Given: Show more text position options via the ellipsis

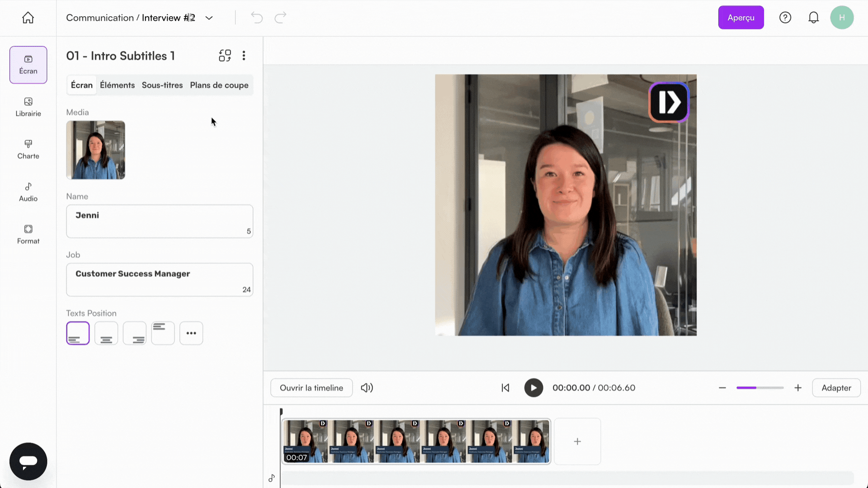Looking at the screenshot, I should 191,333.
